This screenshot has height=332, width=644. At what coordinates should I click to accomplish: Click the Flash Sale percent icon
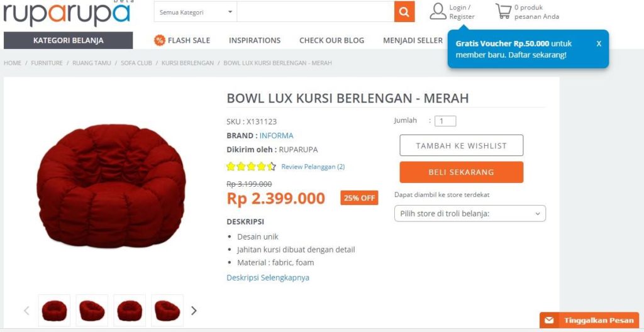[x=159, y=40]
